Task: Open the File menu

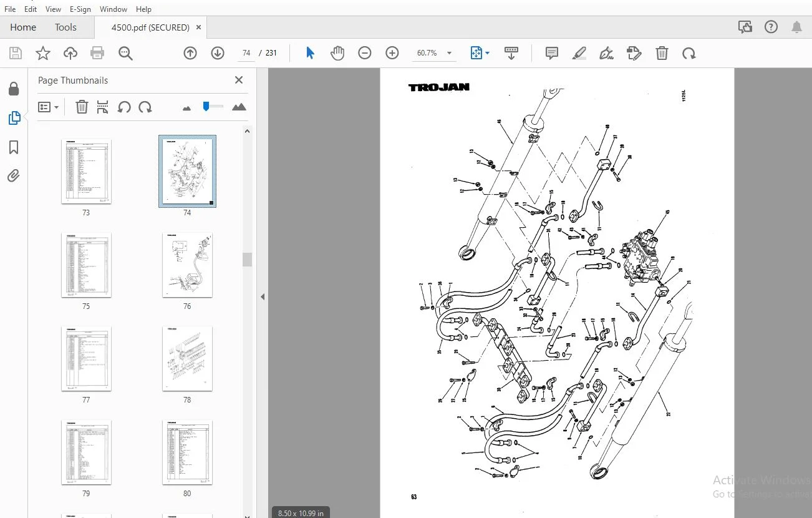Action: [10, 9]
